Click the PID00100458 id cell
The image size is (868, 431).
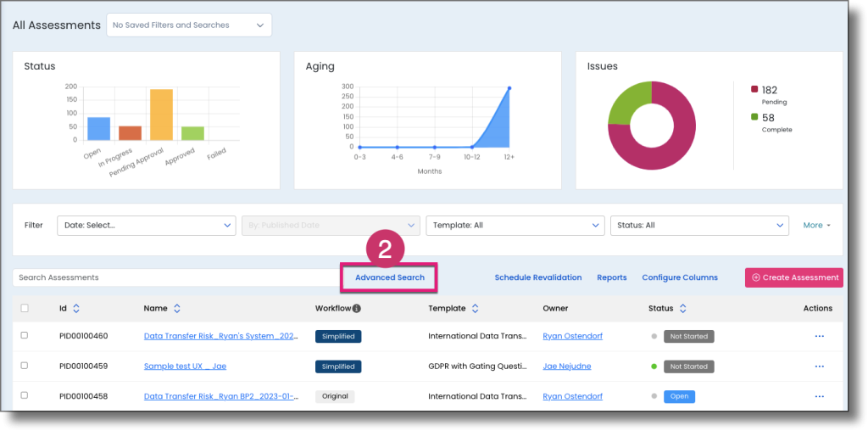[84, 396]
